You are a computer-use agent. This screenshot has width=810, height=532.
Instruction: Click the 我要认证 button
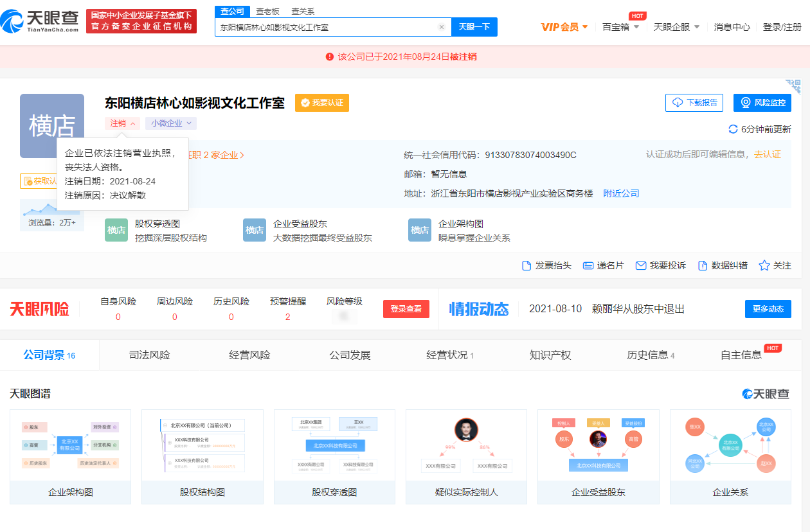tap(322, 103)
